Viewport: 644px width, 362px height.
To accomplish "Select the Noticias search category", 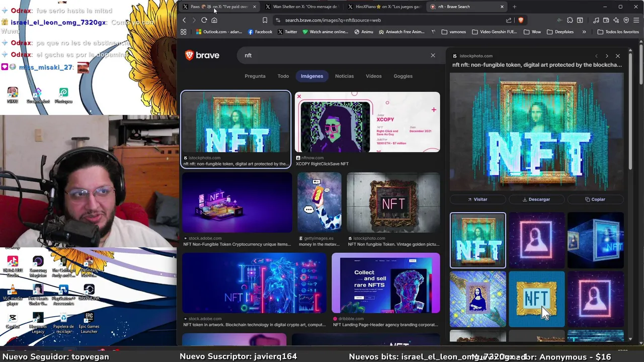I will click(345, 76).
